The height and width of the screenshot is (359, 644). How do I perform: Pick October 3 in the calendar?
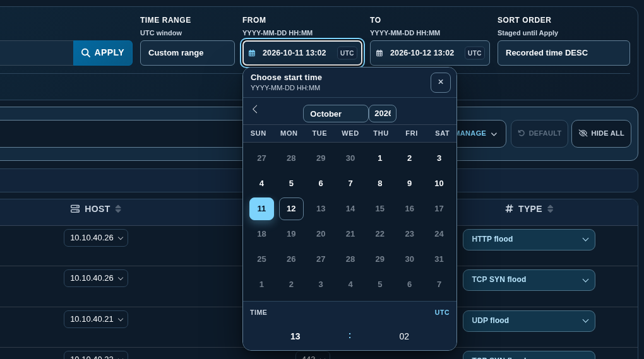pyautogui.click(x=439, y=158)
